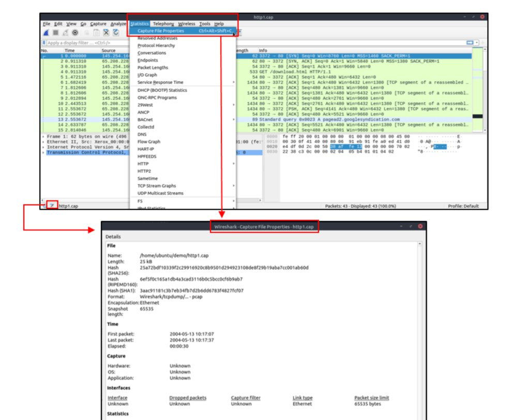529x420 pixels.
Task: Expand the Frame 1 tree row
Action: tap(43, 136)
